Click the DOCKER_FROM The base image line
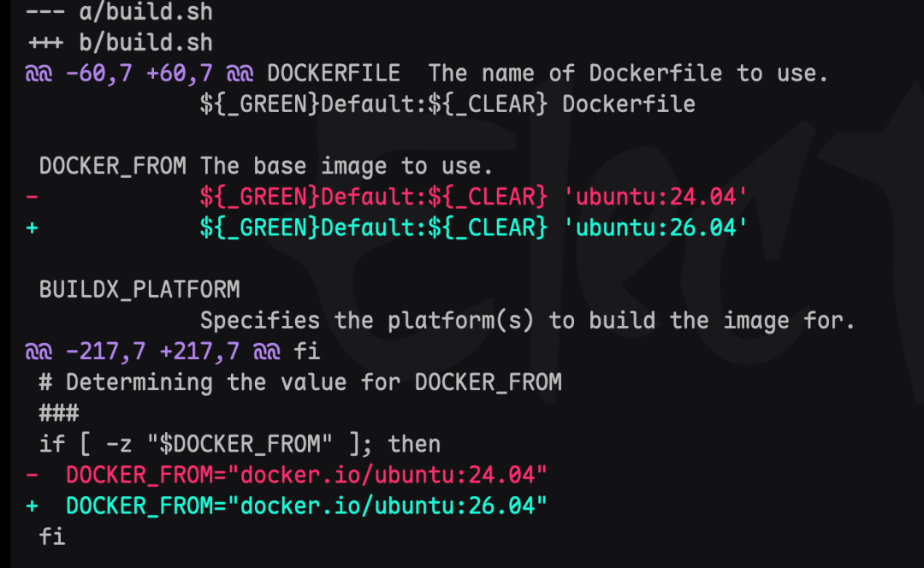Screen dimensions: 924x568 266,166
